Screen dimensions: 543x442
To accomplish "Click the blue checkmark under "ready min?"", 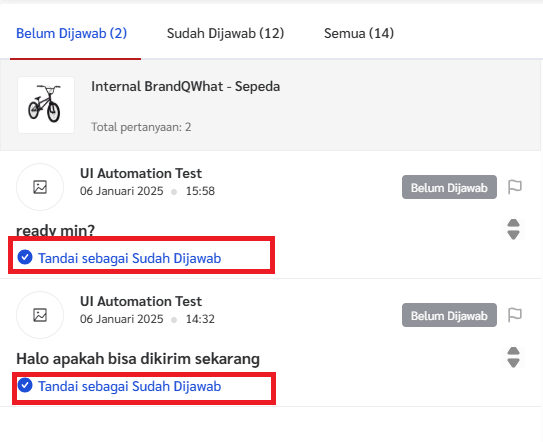I will (x=25, y=257).
